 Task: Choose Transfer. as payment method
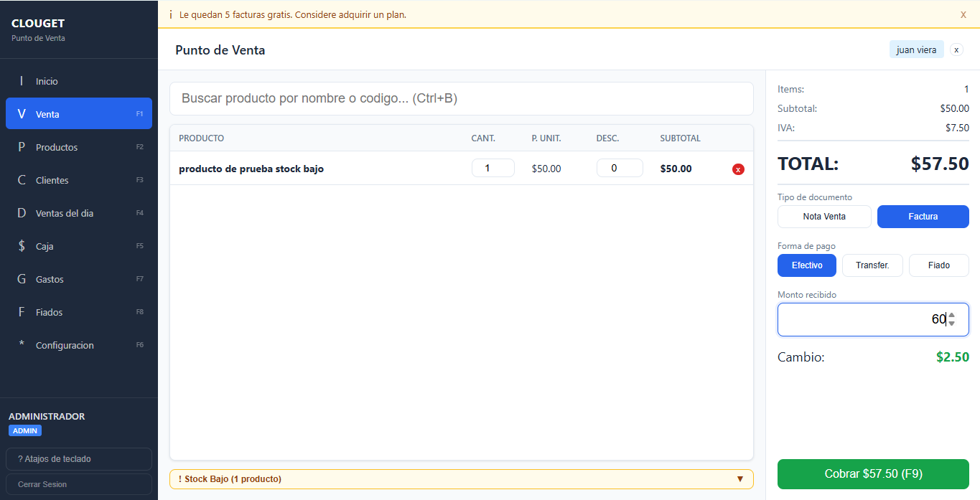tap(872, 265)
